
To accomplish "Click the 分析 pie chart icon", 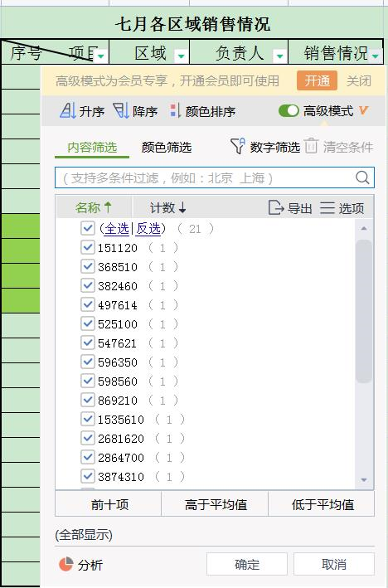I will (x=66, y=564).
